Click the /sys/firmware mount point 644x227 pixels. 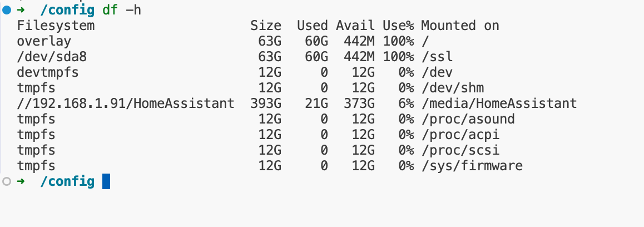[472, 166]
